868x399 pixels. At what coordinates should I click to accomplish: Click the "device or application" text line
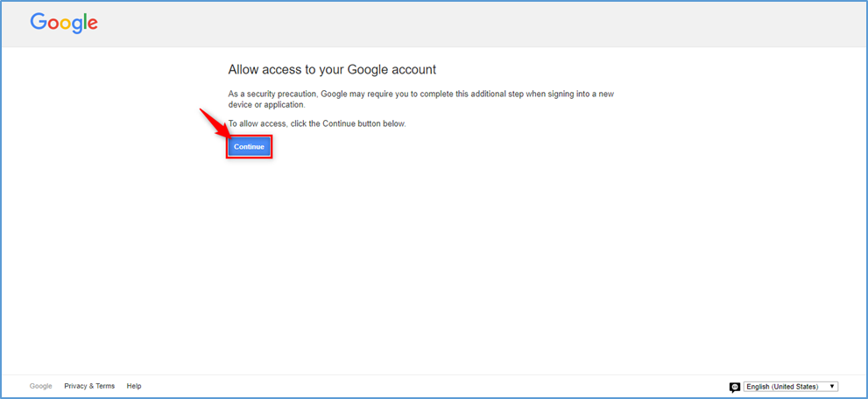click(266, 105)
